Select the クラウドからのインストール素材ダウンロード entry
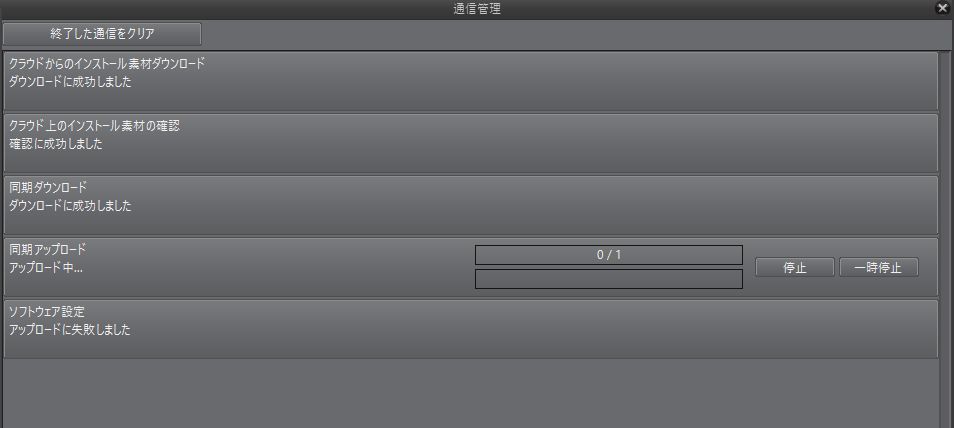The height and width of the screenshot is (428, 954). pos(471,81)
